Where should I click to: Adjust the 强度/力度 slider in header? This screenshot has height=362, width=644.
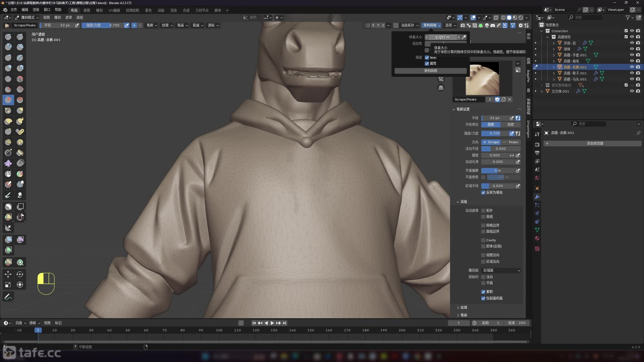click(103, 25)
